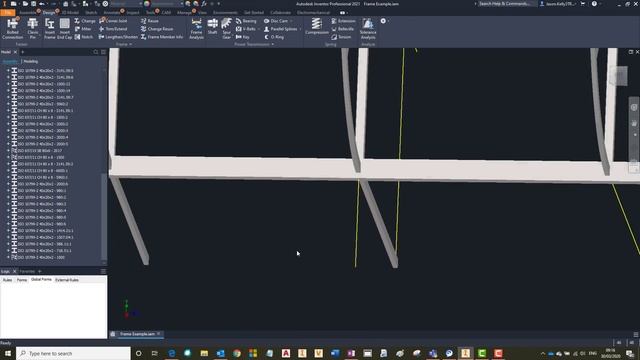This screenshot has height=360, width=640.
Task: Open the Shaft generator
Action: tap(213, 27)
